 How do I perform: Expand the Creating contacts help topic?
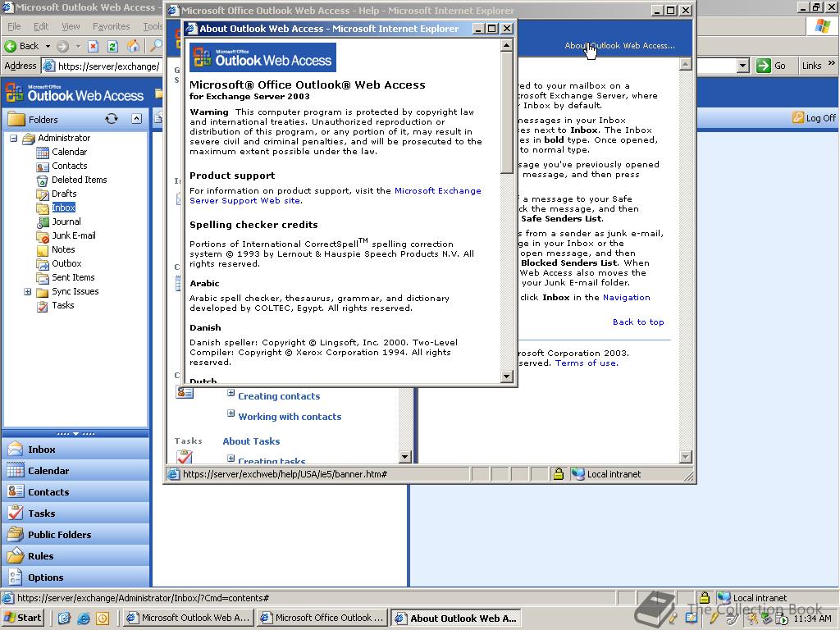231,393
